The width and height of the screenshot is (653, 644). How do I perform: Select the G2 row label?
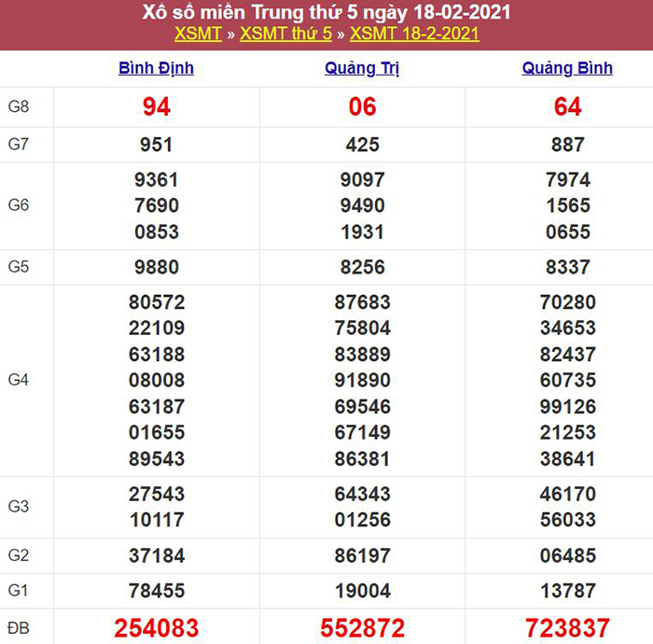19,555
